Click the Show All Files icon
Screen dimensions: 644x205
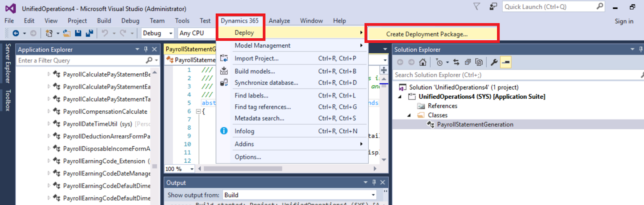click(x=479, y=62)
